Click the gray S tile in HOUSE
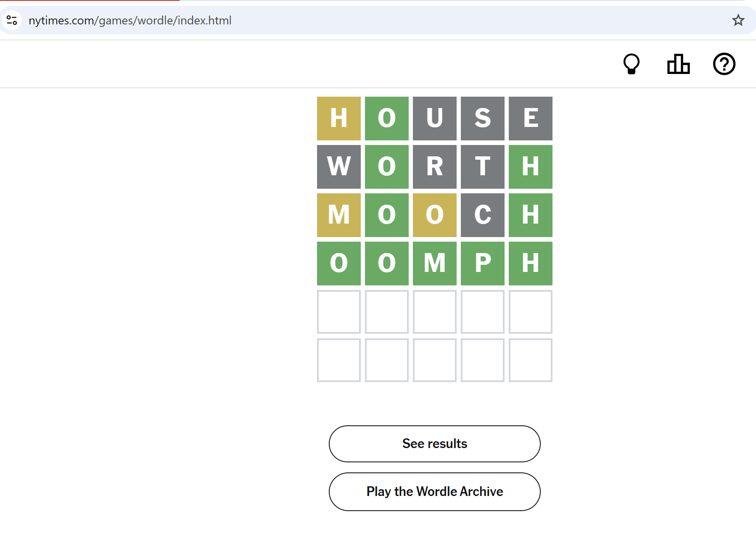This screenshot has height=559, width=756. [x=482, y=118]
